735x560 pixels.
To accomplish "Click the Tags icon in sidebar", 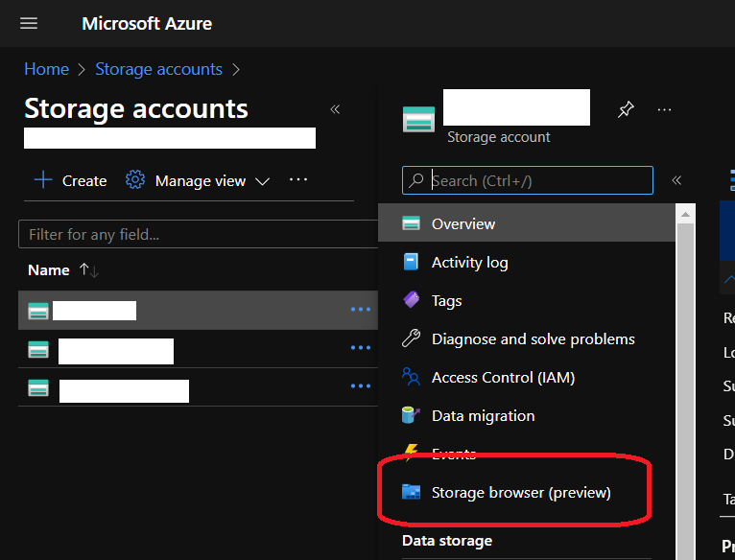I will [412, 300].
